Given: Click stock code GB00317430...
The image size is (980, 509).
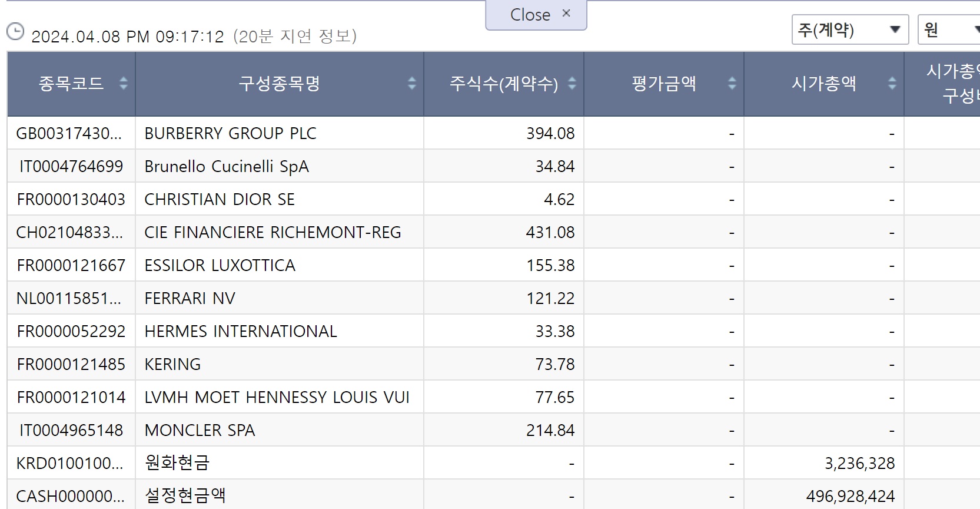Looking at the screenshot, I should point(69,133).
